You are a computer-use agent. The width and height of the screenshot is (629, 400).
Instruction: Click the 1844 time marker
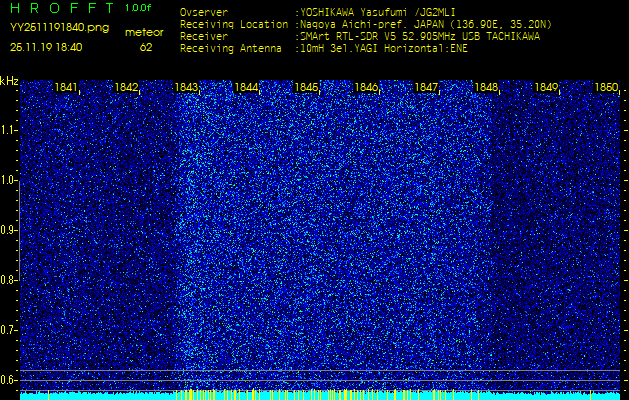(x=246, y=87)
